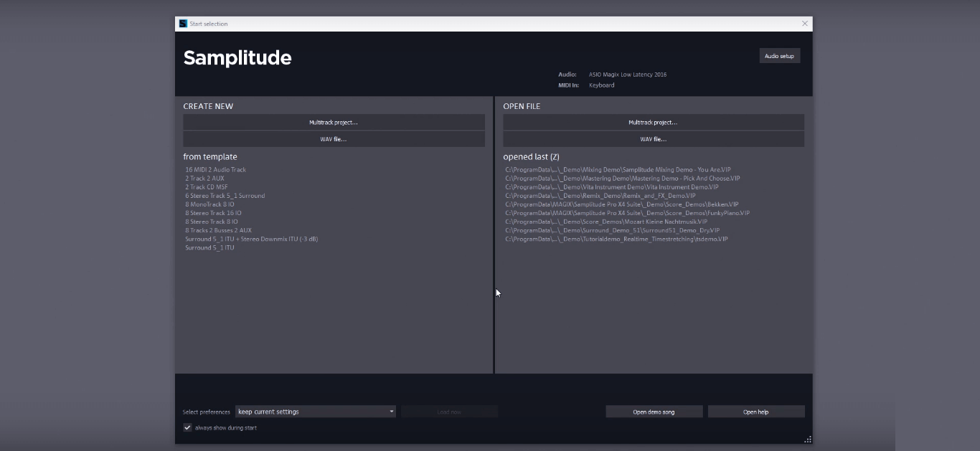Select 8 Tracks 2 Busses 2 AUX template
980x451 pixels.
point(218,230)
